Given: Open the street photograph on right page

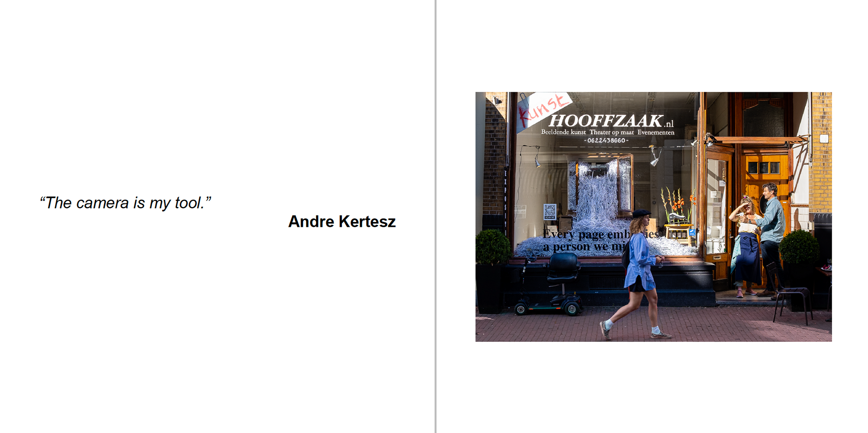Looking at the screenshot, I should coord(653,216).
